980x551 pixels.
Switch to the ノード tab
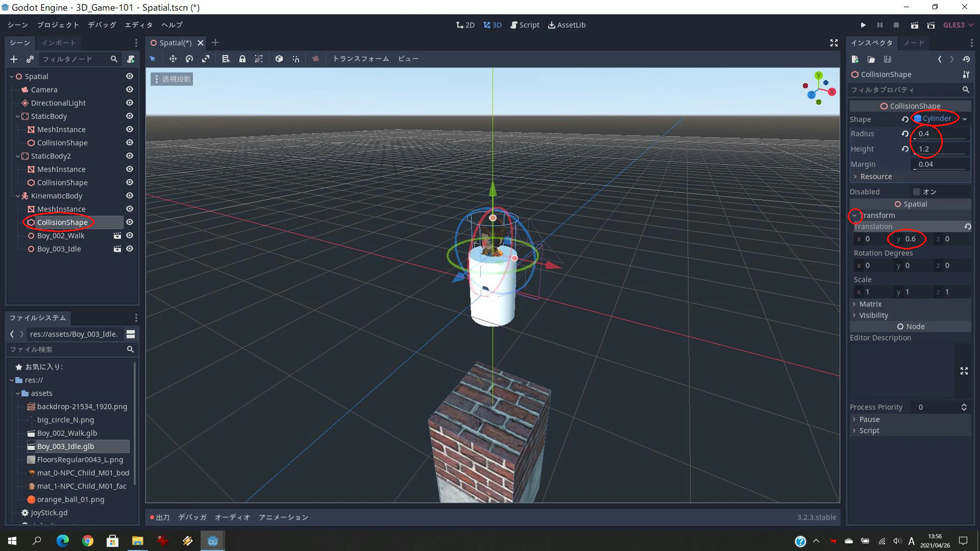click(914, 43)
